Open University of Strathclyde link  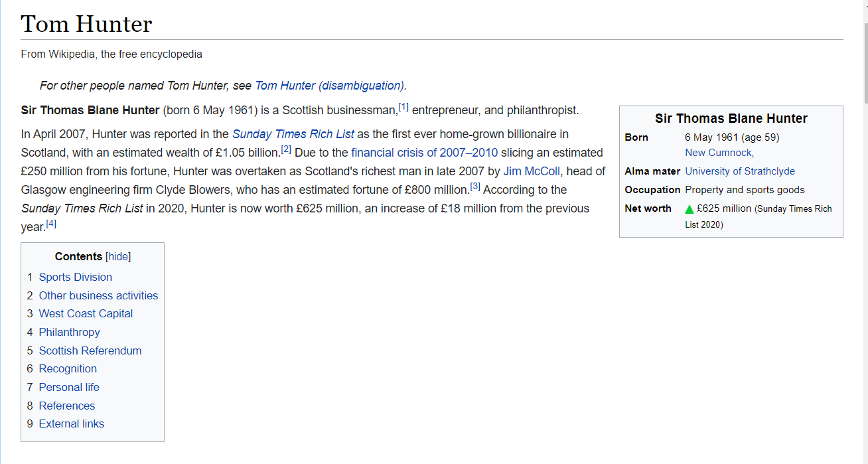[x=740, y=171]
